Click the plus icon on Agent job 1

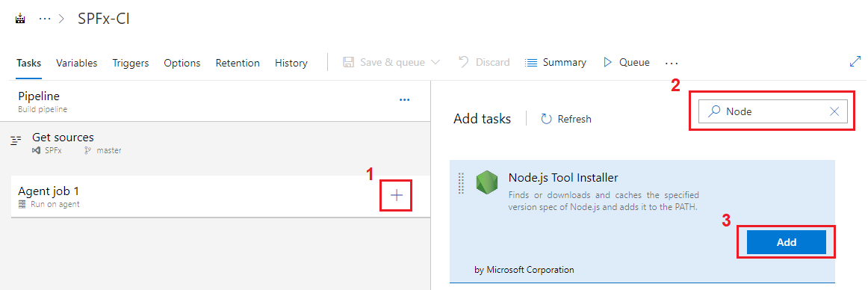click(x=397, y=195)
